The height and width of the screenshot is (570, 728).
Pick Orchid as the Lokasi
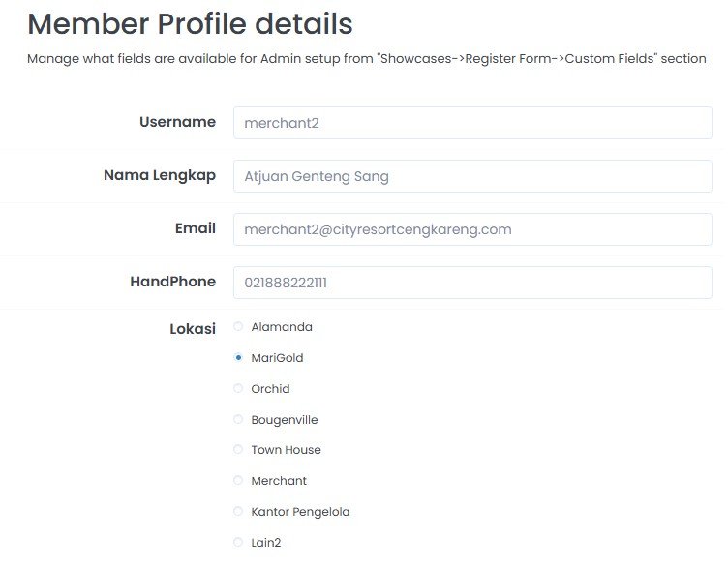238,389
